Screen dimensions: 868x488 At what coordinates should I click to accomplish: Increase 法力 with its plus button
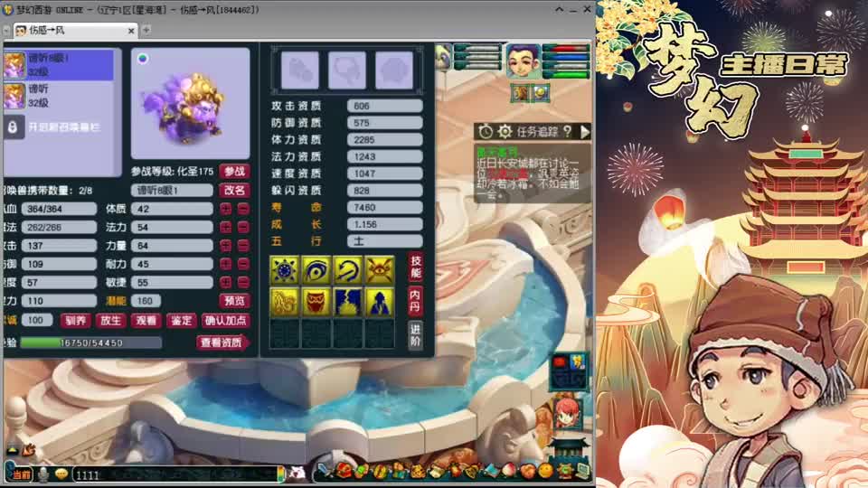point(225,228)
